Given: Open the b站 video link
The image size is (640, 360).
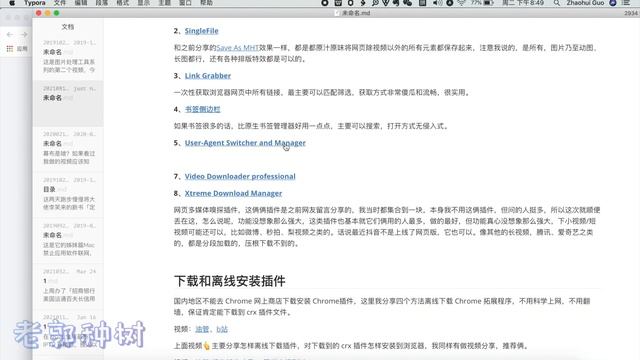Looking at the screenshot, I should (222, 329).
